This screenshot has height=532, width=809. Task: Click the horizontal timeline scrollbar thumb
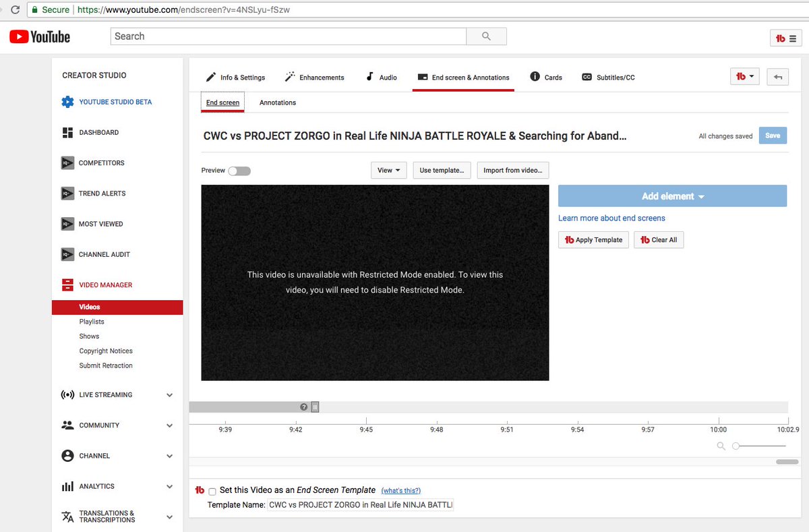point(787,462)
